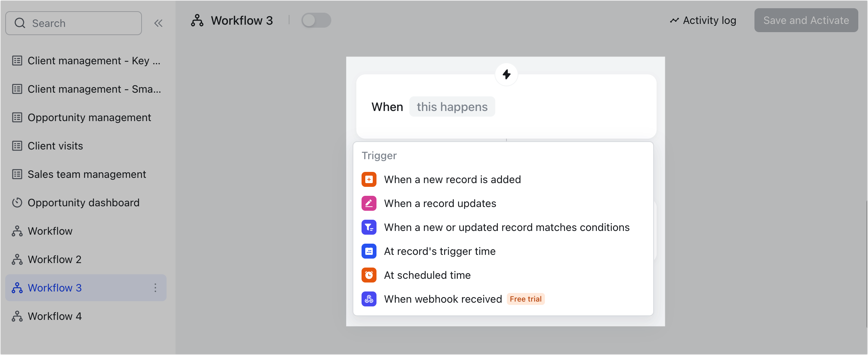The width and height of the screenshot is (868, 355).
Task: Click the Workflow 3 icon in the header
Action: 197,20
